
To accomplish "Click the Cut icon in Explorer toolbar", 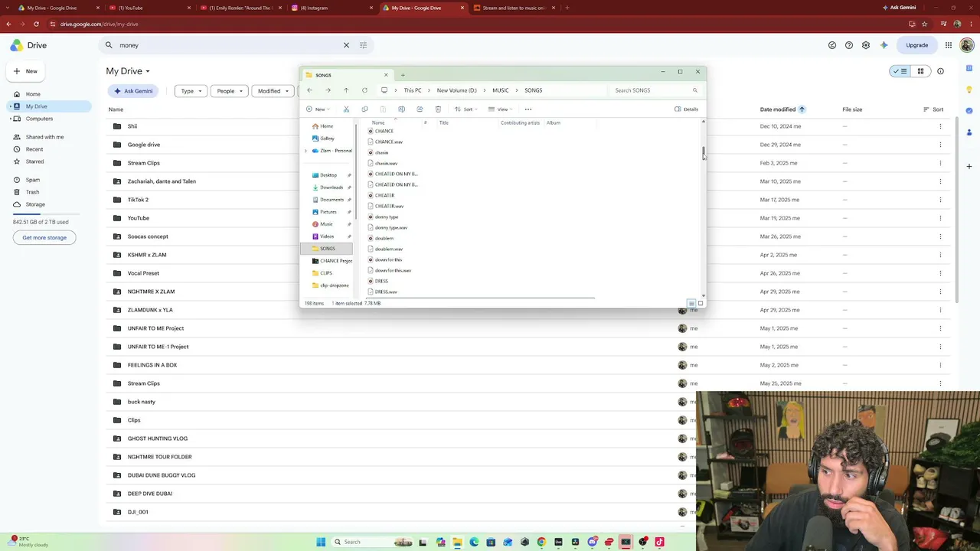I will point(346,109).
